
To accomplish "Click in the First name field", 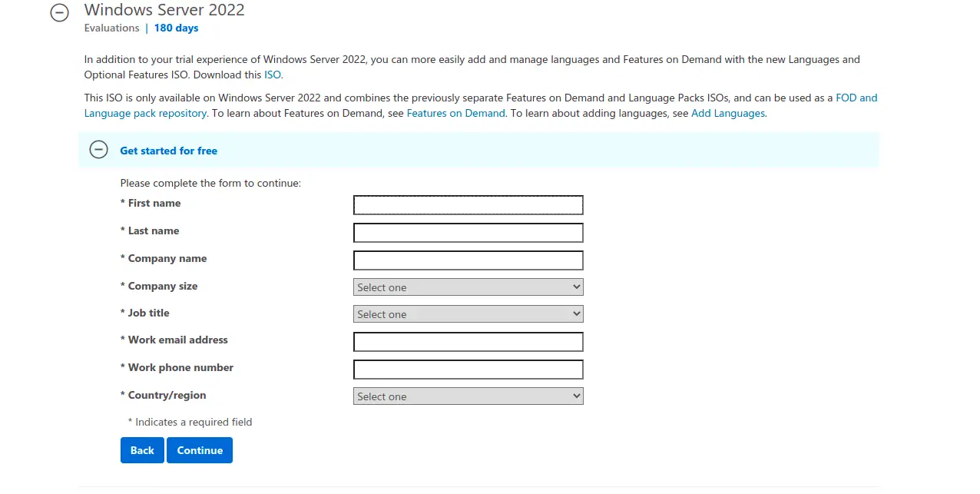I will point(468,204).
